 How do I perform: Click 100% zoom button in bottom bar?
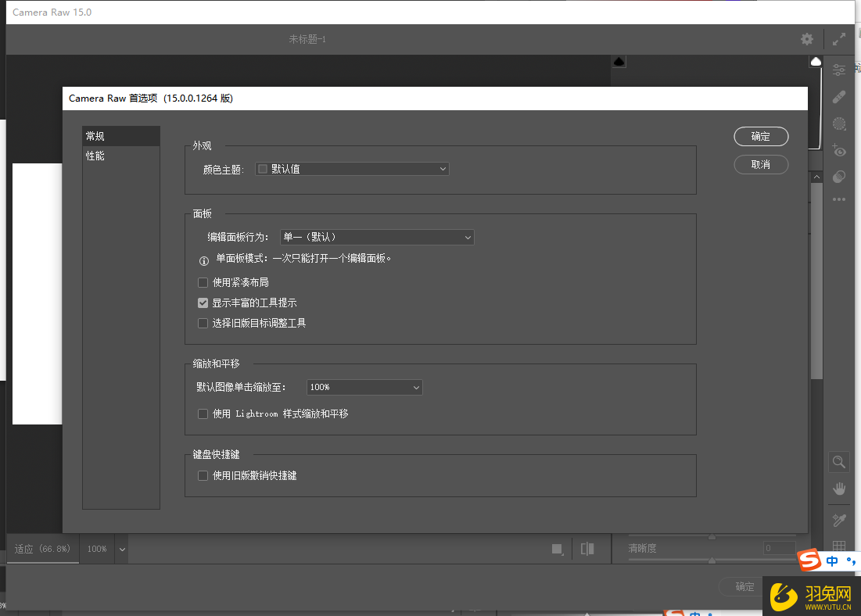point(97,549)
